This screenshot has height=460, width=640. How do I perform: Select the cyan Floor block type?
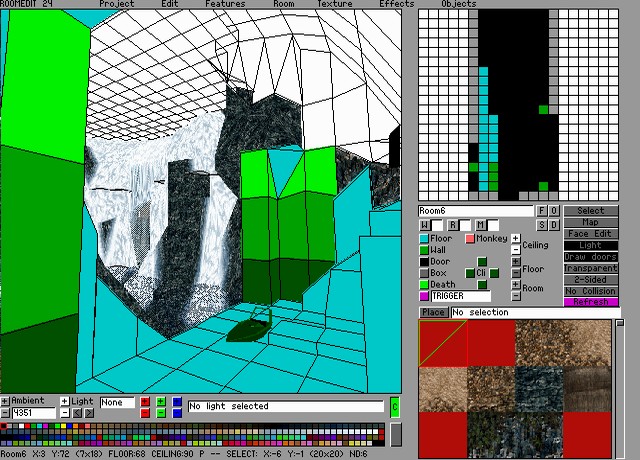pos(424,239)
